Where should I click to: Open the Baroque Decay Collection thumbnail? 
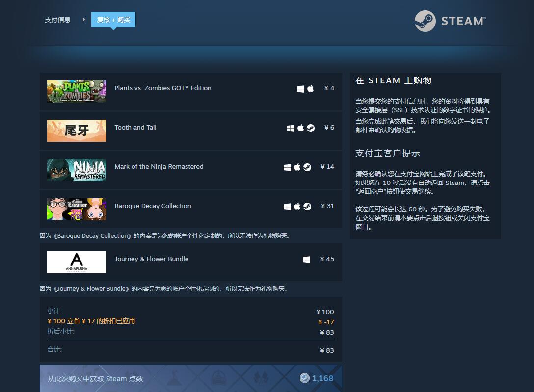[x=76, y=209]
